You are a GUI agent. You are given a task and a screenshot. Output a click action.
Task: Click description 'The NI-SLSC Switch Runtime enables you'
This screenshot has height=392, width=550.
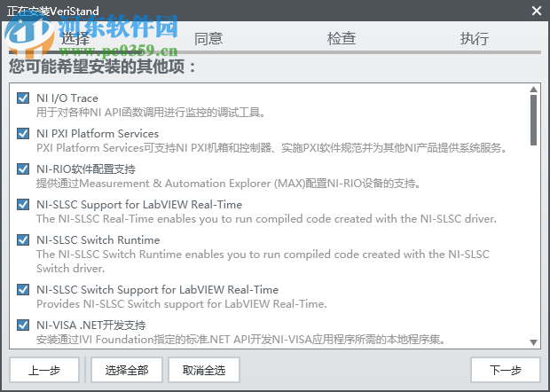263,262
